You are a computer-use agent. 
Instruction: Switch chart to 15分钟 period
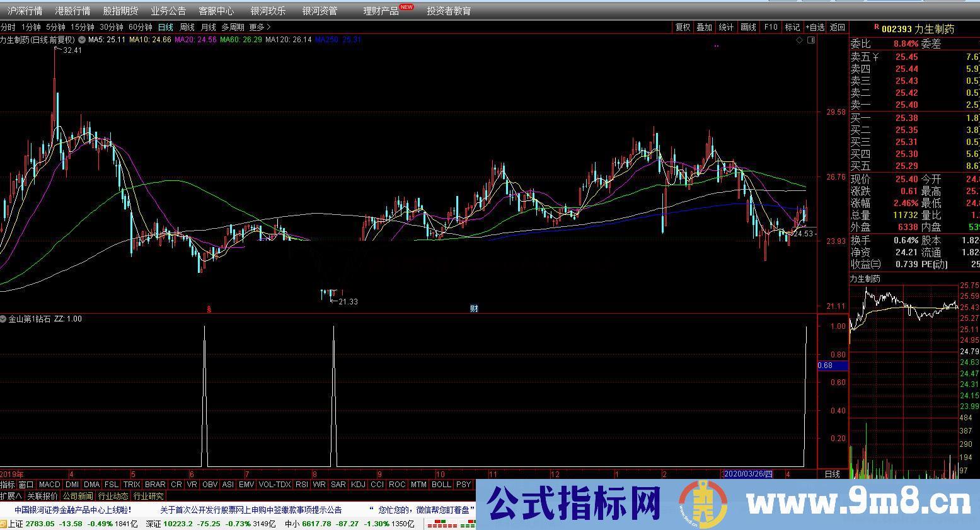[83, 27]
